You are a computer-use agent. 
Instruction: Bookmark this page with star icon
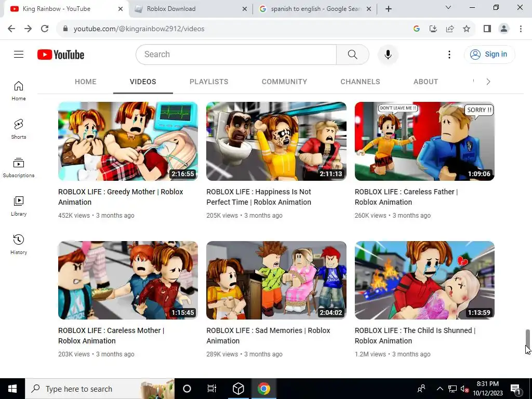click(x=467, y=29)
